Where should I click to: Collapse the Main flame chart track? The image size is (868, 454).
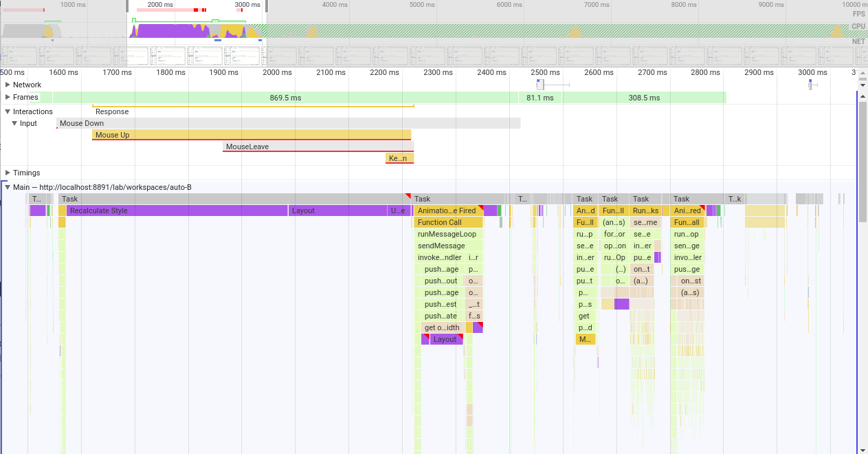click(8, 186)
